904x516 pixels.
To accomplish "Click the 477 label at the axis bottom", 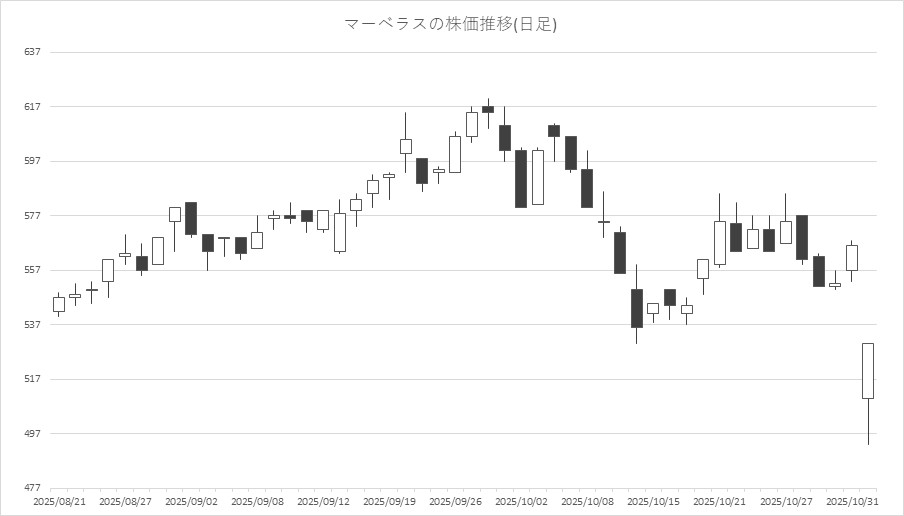I will [31, 488].
